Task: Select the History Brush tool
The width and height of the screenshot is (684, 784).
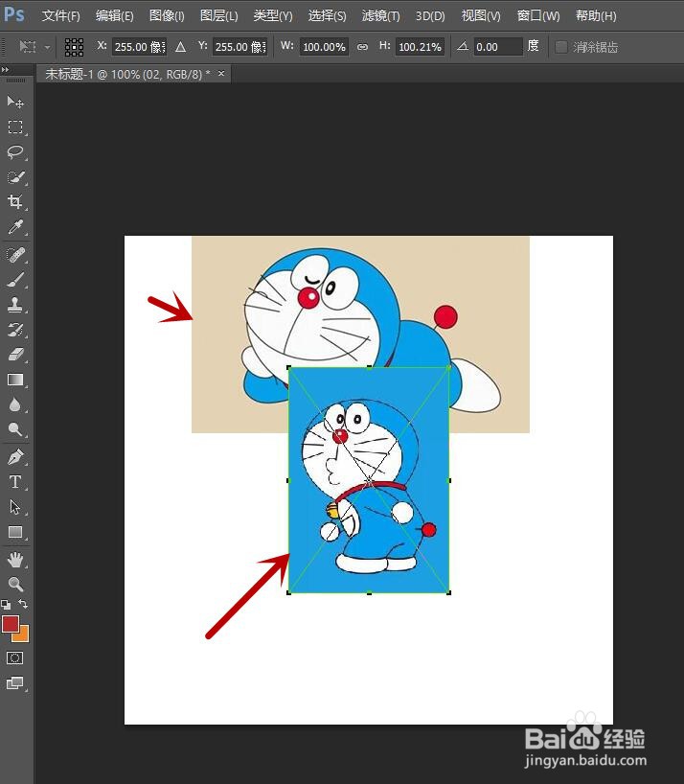Action: pyautogui.click(x=15, y=330)
